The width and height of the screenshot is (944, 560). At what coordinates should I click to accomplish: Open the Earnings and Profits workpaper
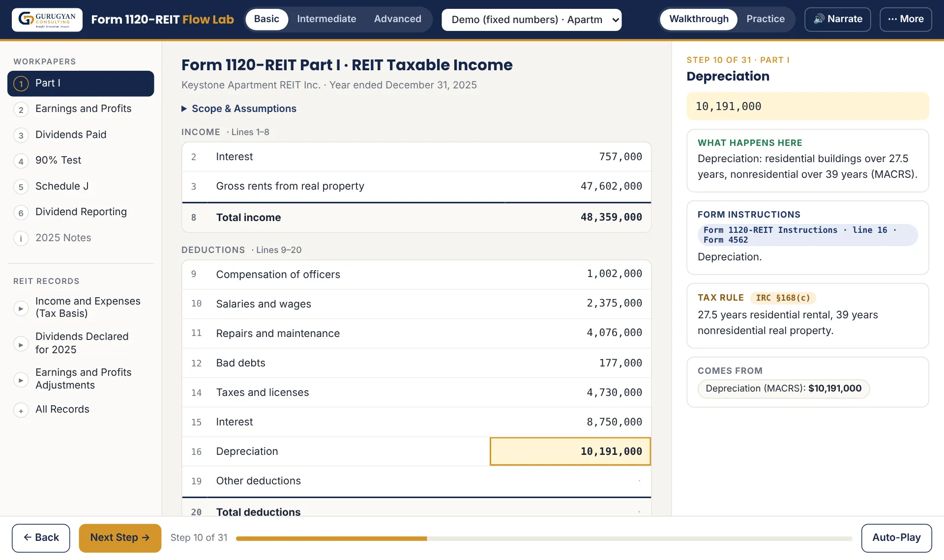pyautogui.click(x=81, y=109)
